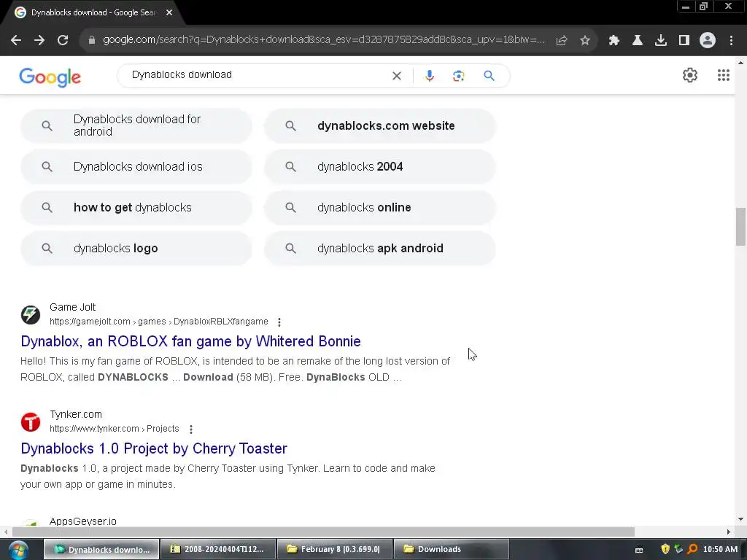747x560 pixels.
Task: Click the vertical scrollbar thumb
Action: point(740,227)
